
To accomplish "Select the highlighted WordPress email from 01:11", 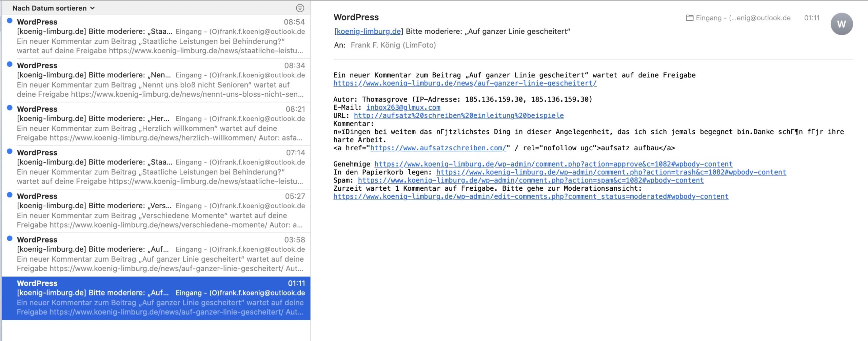I will [x=156, y=298].
